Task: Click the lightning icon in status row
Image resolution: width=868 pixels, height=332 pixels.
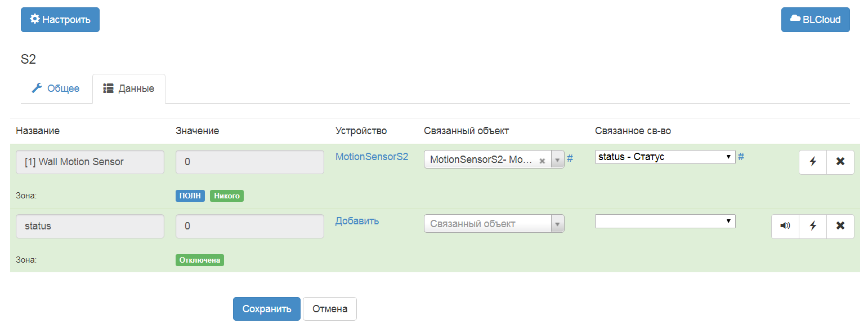Action: (x=813, y=226)
